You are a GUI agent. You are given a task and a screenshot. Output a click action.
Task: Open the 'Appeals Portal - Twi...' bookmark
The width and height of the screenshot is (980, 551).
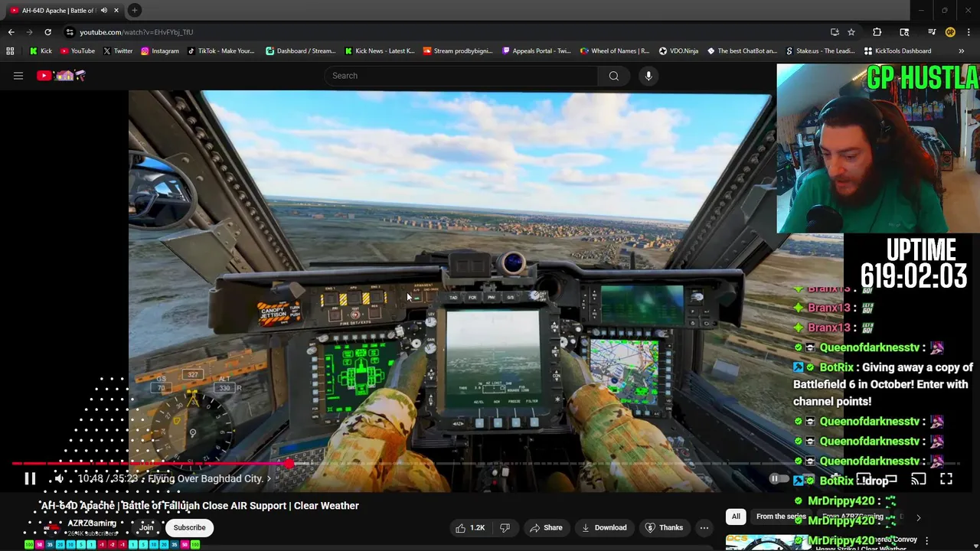[x=536, y=51]
